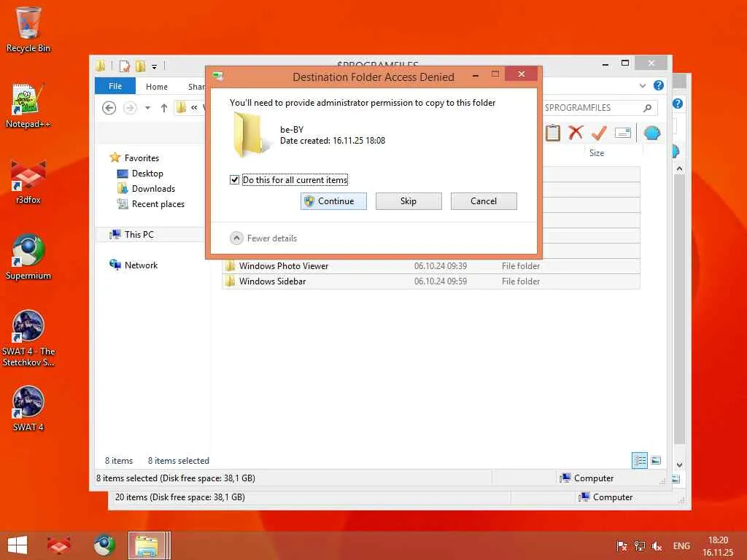Click the clipboard Paste toolbar icon
The width and height of the screenshot is (747, 560).
553,133
